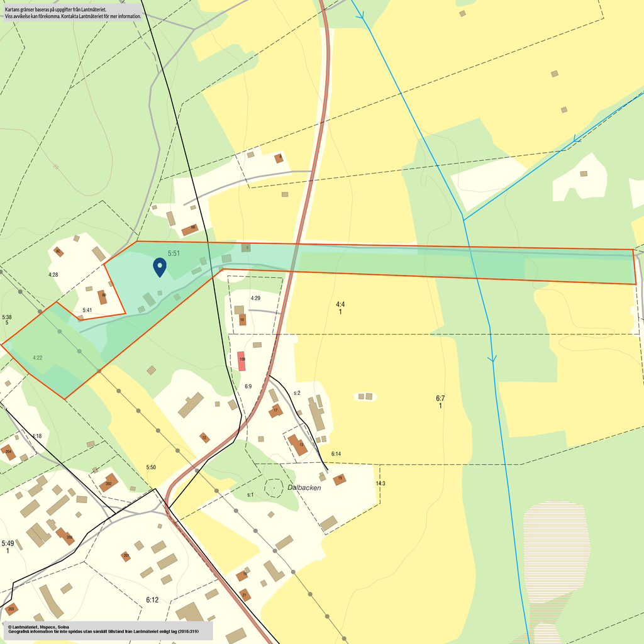Click the Dalbacken place name label
The image size is (644, 644).
(x=304, y=487)
